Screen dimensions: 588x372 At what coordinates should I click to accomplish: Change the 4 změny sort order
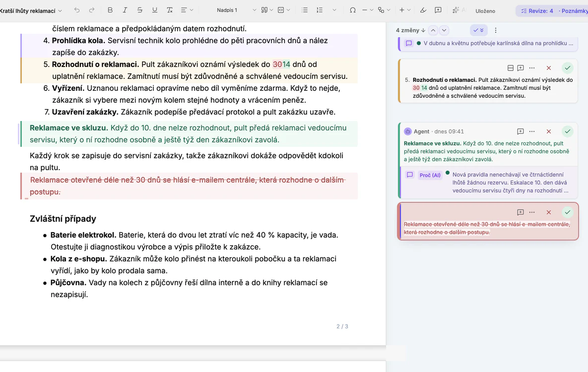[x=411, y=30]
